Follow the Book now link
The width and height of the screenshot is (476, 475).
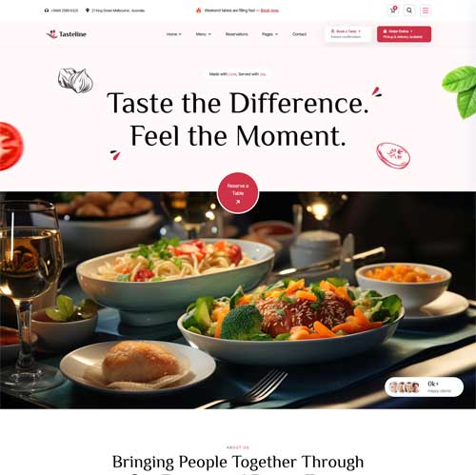click(269, 10)
